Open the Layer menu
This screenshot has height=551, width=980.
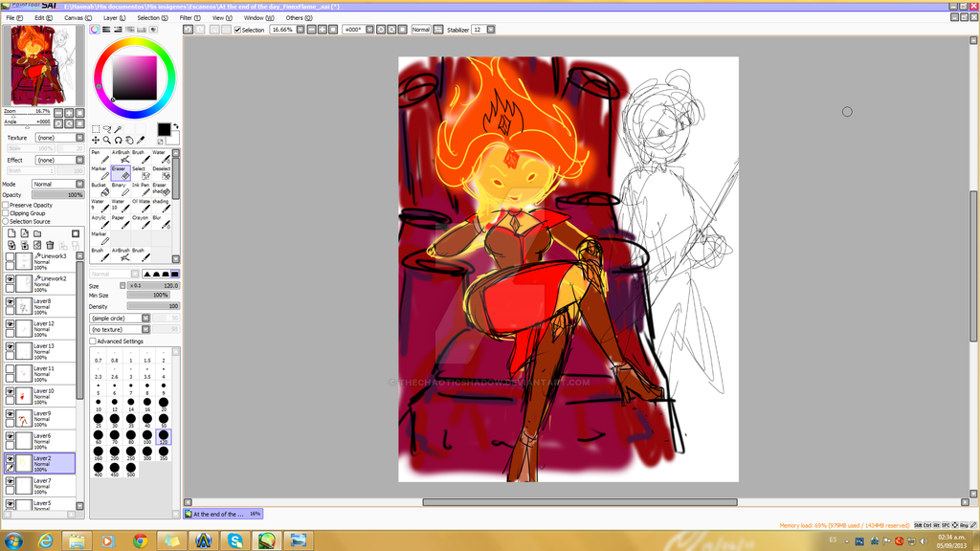[x=115, y=18]
